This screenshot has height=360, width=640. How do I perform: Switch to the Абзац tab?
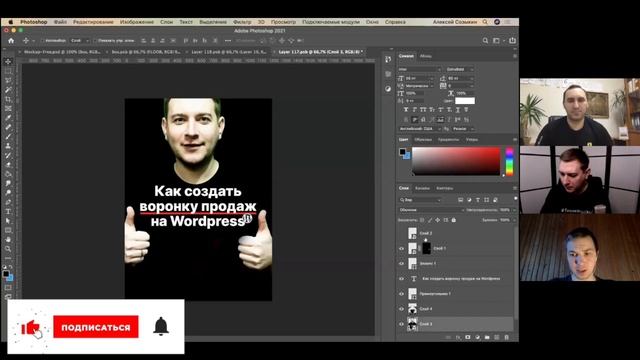pyautogui.click(x=426, y=56)
